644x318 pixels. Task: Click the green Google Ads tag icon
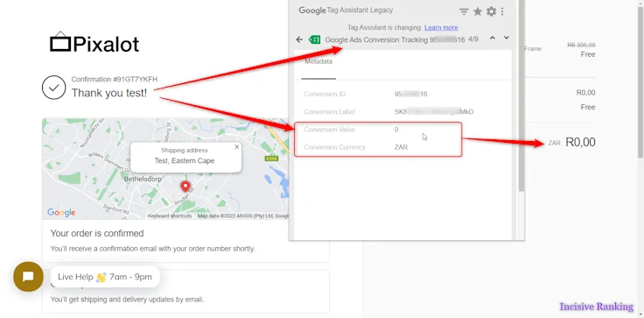pos(315,39)
